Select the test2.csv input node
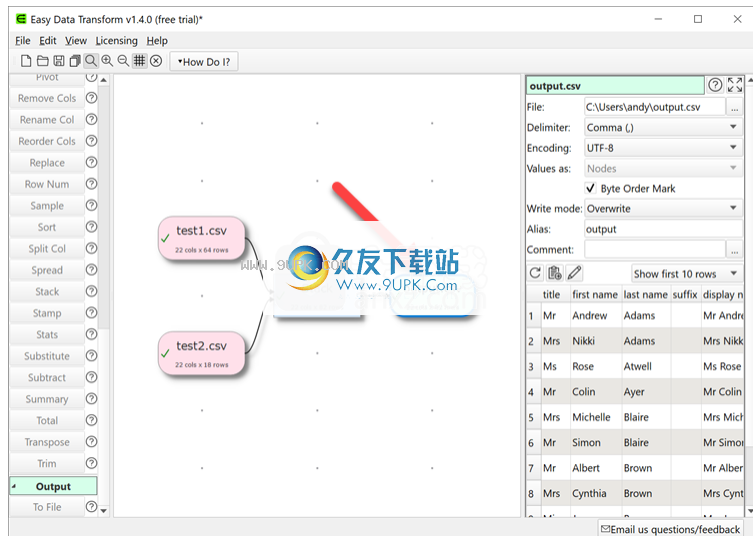The width and height of the screenshot is (753, 536). 202,353
